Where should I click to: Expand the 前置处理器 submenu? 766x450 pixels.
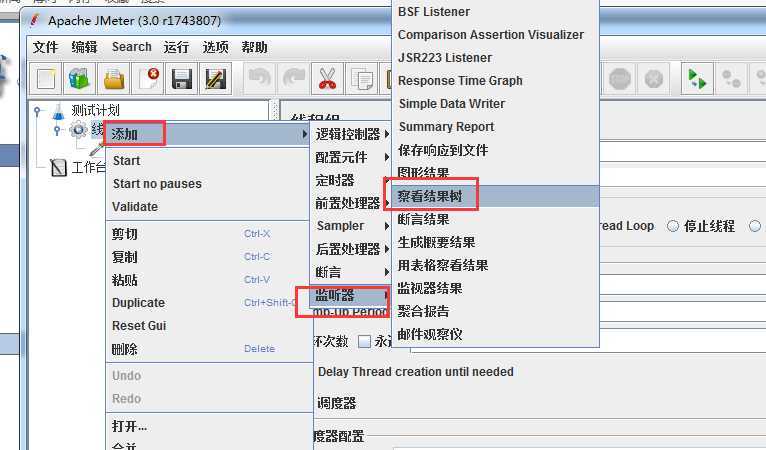351,203
